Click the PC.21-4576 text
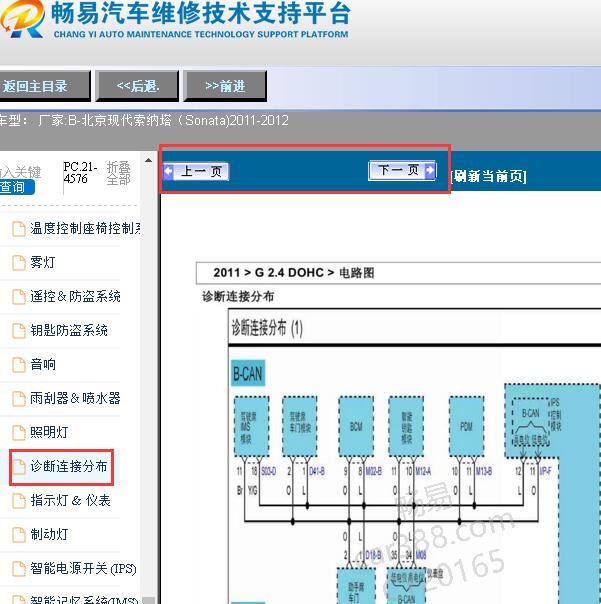601x604 pixels. point(80,173)
